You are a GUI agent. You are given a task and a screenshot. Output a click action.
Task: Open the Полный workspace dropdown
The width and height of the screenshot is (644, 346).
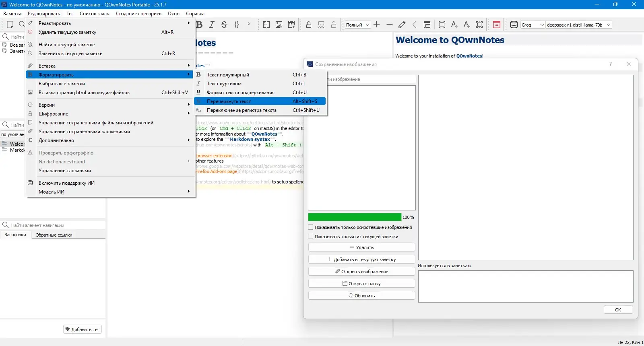[x=357, y=25]
